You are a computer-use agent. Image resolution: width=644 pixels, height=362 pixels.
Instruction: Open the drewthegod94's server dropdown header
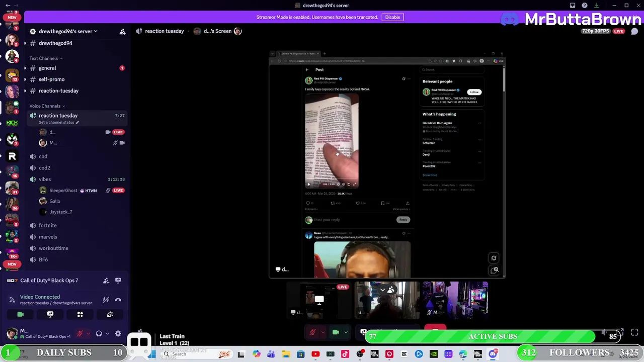[63, 31]
